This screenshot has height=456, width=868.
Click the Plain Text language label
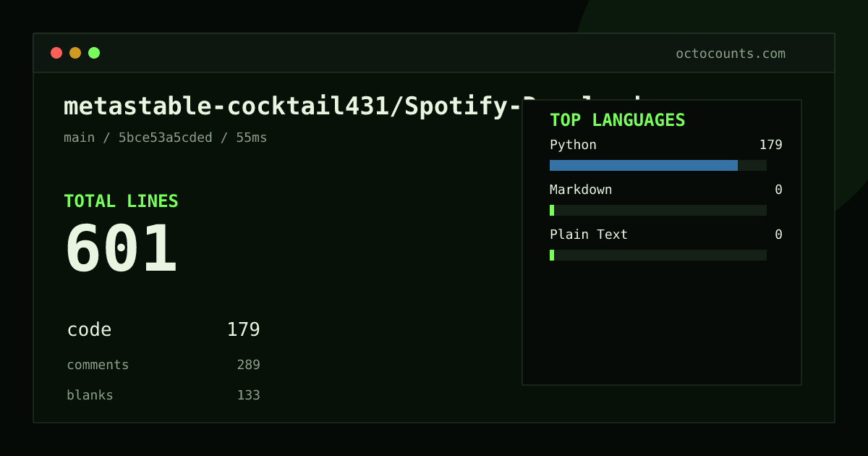click(x=589, y=235)
